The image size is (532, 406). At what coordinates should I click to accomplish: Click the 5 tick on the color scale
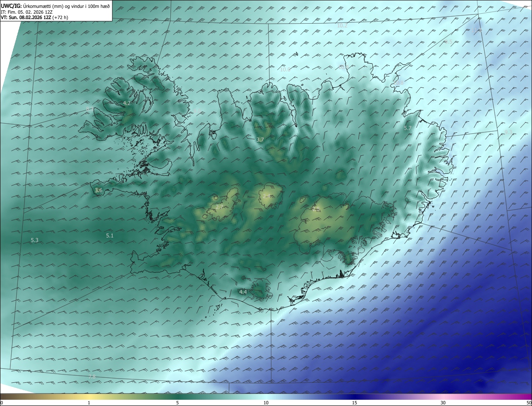(177, 403)
